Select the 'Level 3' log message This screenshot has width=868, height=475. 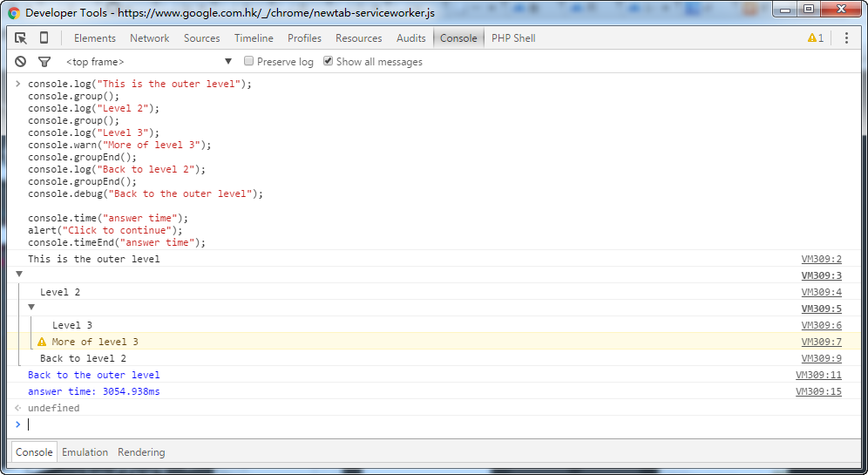[72, 325]
